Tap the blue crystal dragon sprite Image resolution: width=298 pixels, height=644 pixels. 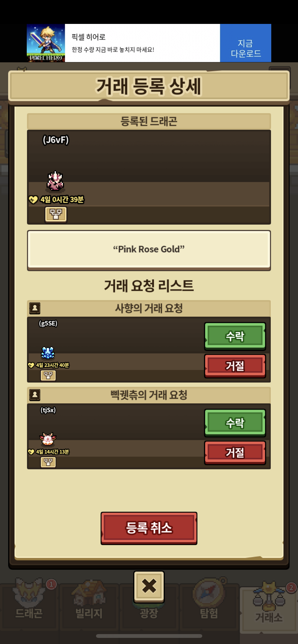[48, 353]
